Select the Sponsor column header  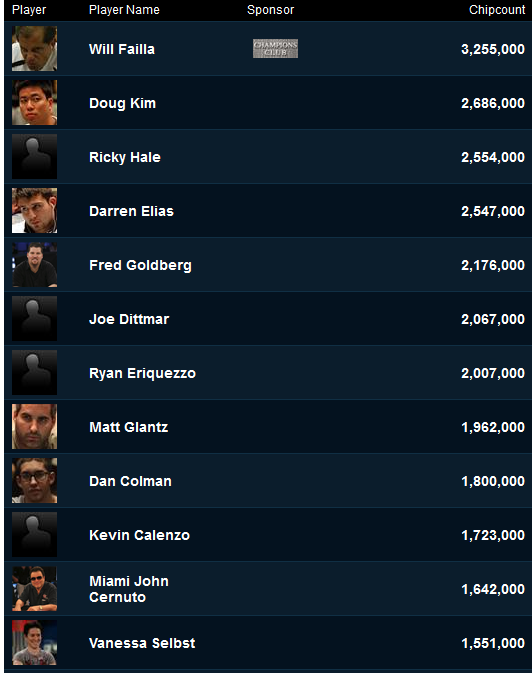[x=271, y=10]
